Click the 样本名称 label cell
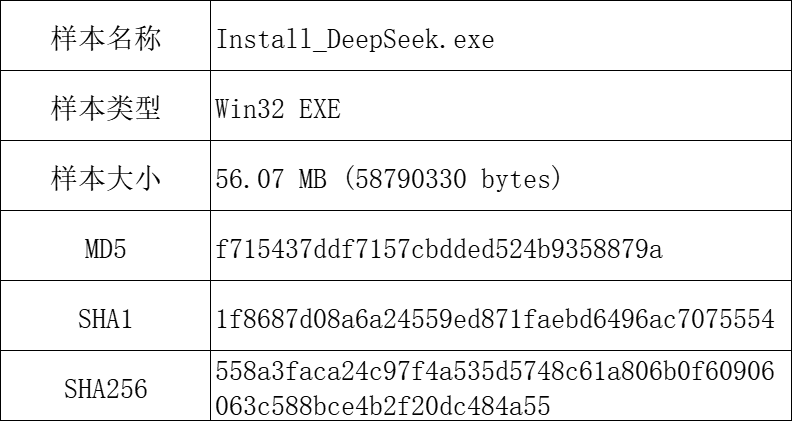Screen dimensions: 792x421 coord(105,40)
